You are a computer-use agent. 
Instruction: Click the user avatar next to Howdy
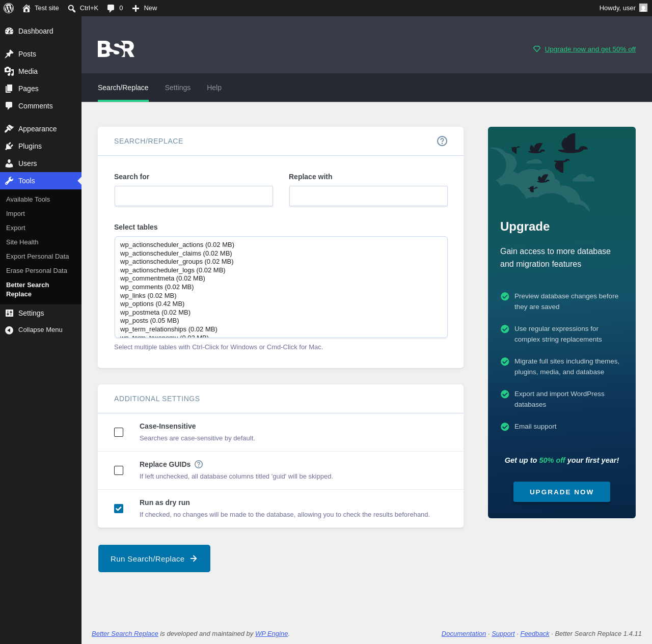tap(643, 8)
